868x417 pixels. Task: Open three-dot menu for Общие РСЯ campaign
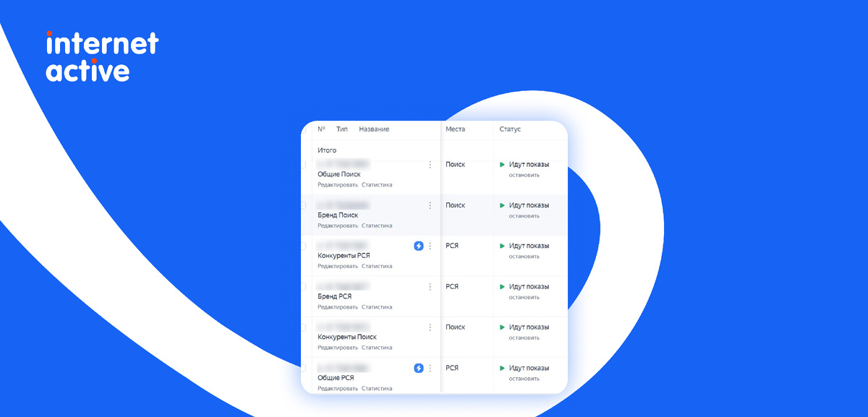(x=430, y=368)
